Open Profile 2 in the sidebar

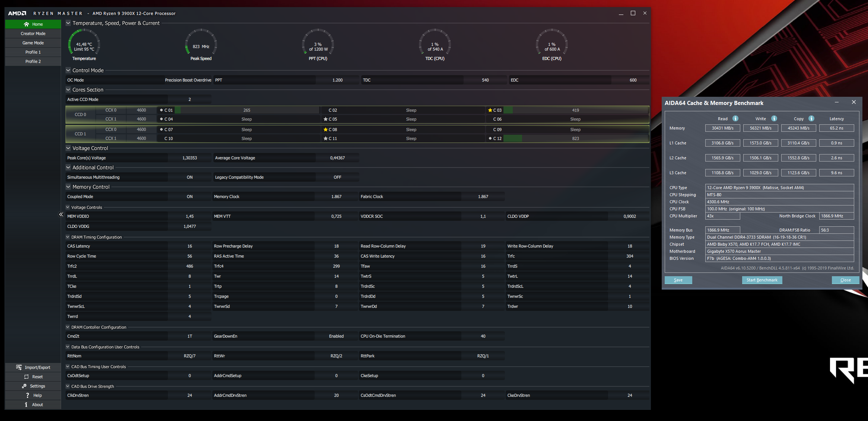pyautogui.click(x=33, y=61)
